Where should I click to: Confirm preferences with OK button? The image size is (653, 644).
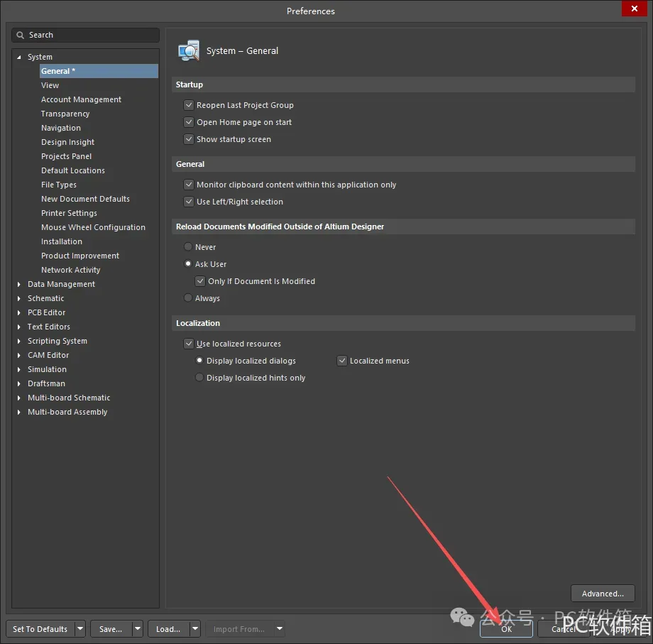click(506, 628)
